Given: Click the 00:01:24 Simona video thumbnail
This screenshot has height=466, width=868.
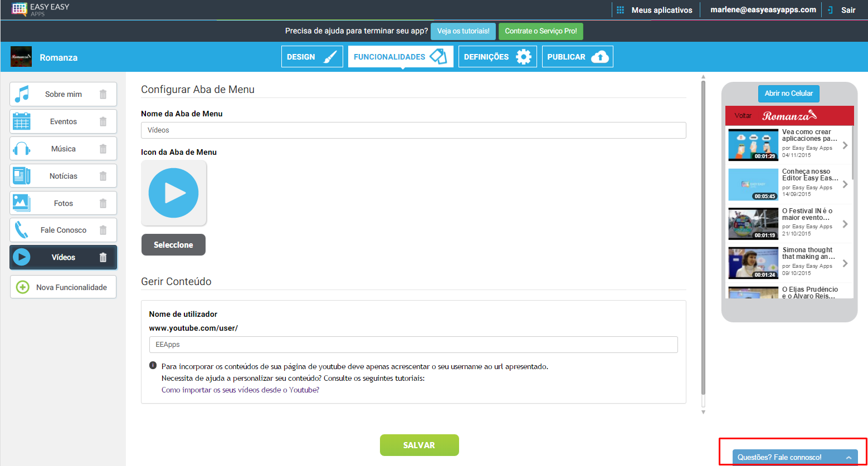Looking at the screenshot, I should coord(753,263).
